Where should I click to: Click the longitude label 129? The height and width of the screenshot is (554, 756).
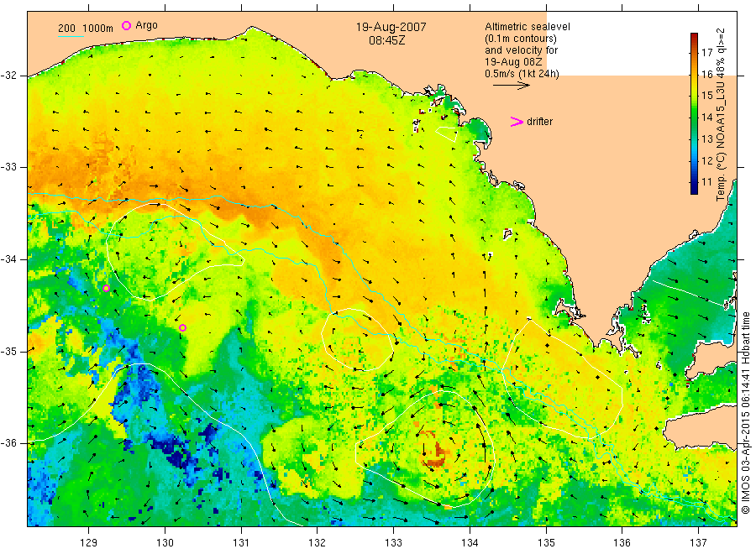click(89, 543)
